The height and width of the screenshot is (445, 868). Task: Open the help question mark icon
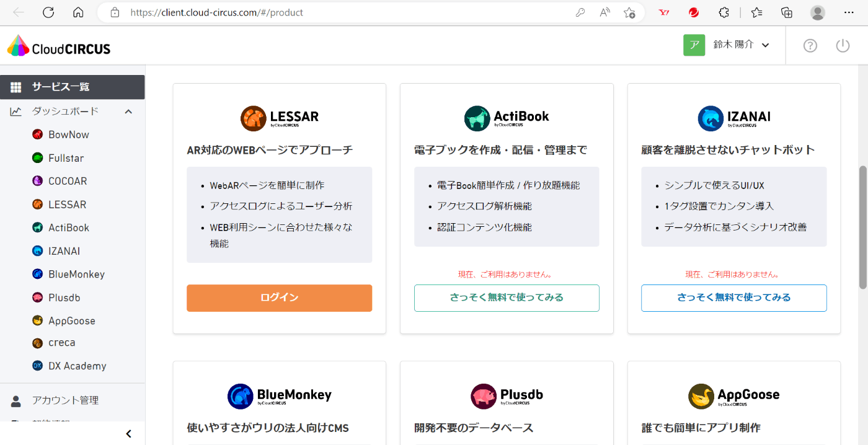coord(810,45)
